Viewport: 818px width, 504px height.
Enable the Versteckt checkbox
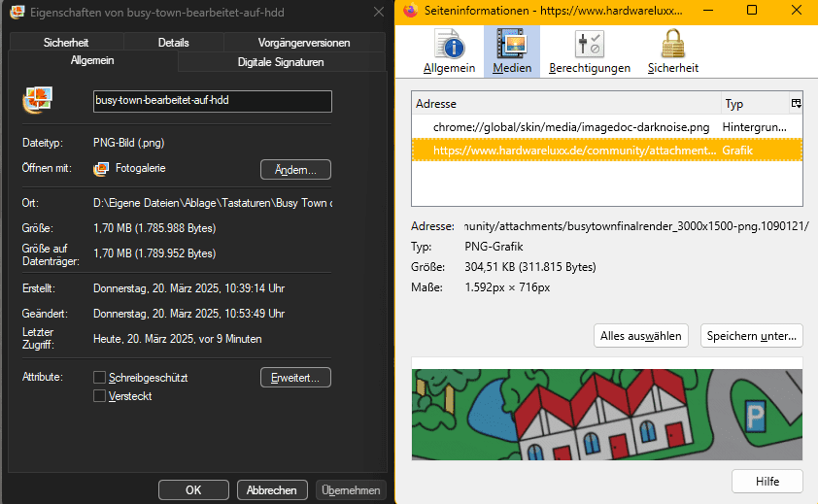pos(100,396)
